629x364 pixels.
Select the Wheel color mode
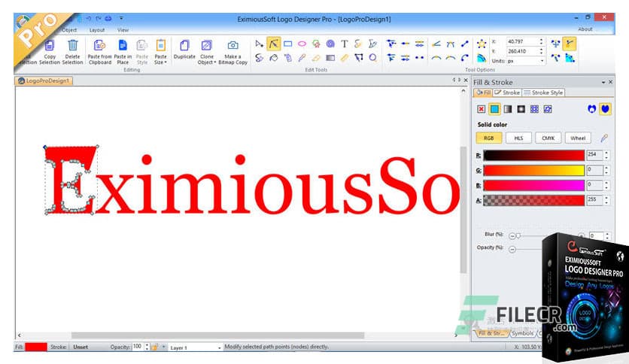(578, 138)
